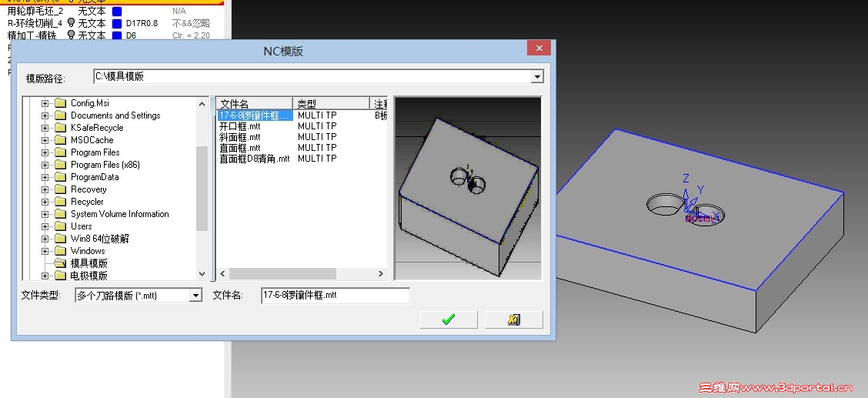
Task: Click the file list right scroll arrow
Action: point(381,273)
